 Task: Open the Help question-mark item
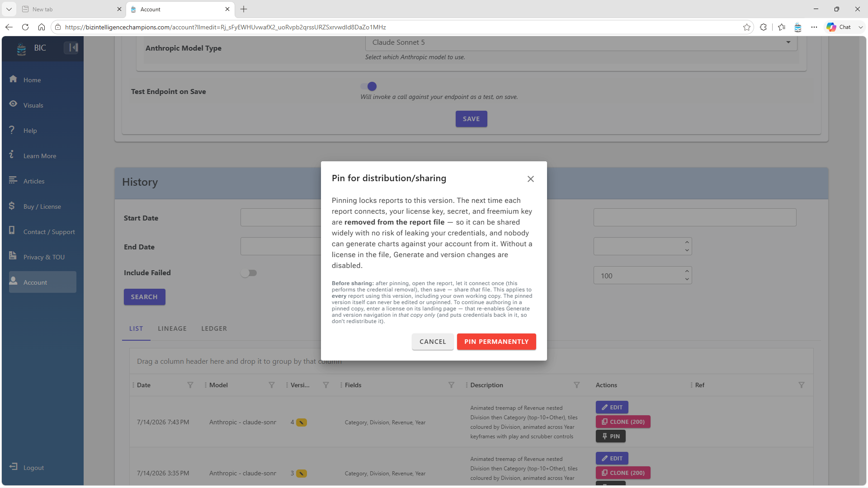coord(30,131)
